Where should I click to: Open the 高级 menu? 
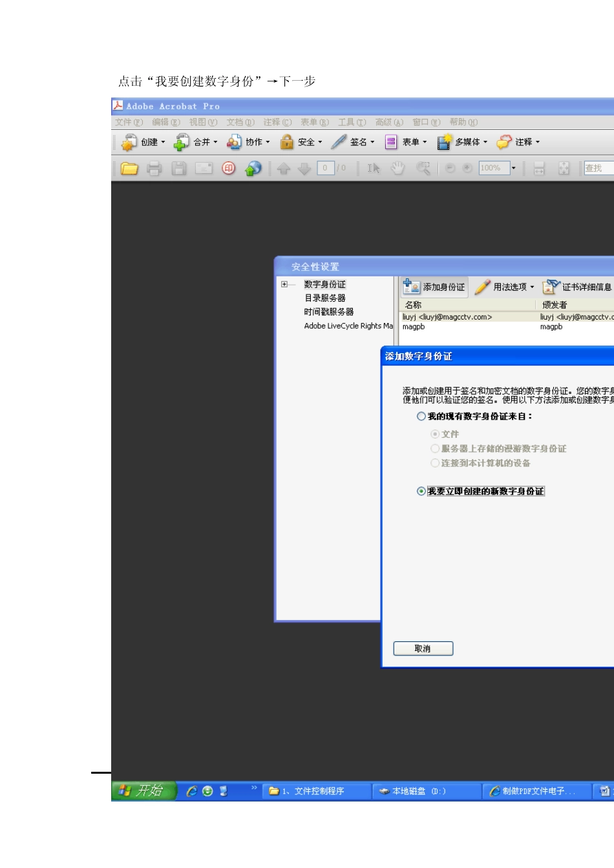(x=389, y=122)
